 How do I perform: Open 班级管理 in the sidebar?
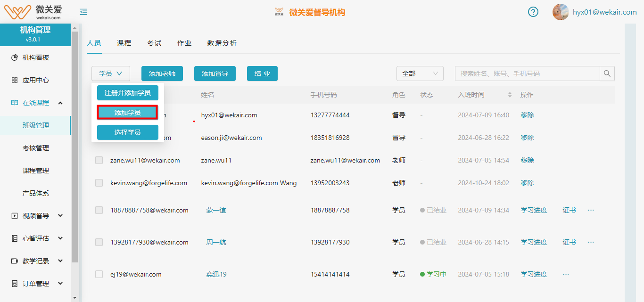[35, 125]
